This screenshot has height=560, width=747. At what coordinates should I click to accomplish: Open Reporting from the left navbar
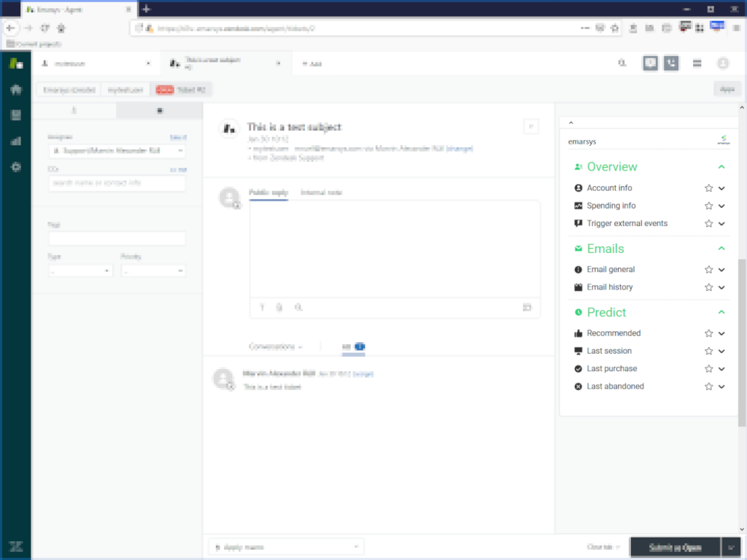click(16, 141)
